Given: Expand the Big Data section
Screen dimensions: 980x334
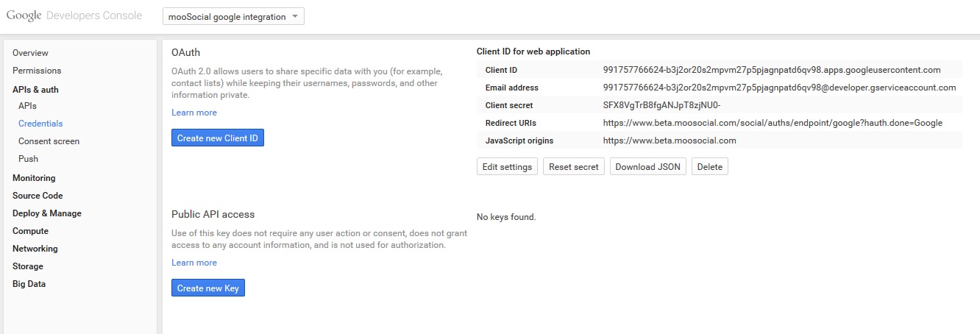Looking at the screenshot, I should [29, 284].
